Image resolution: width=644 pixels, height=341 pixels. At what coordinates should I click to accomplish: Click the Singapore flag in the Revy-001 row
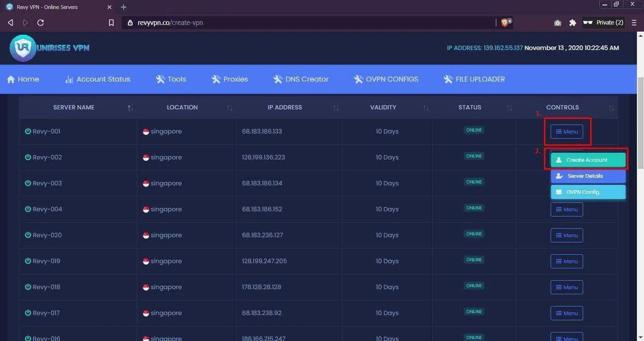[146, 132]
